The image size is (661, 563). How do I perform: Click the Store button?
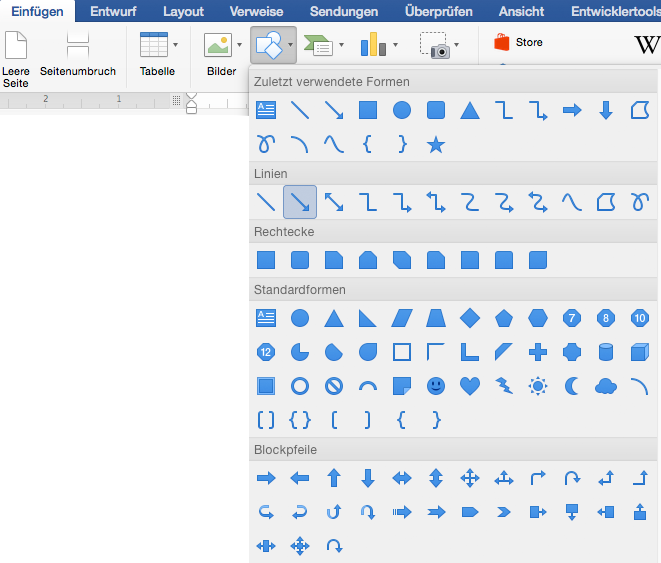tap(519, 43)
